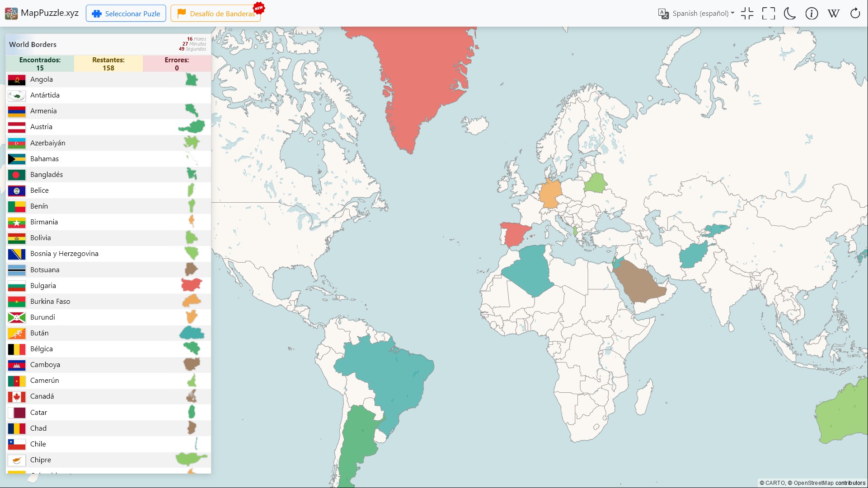Select the Canadá flag entry
Viewport: 868px width, 488px height.
point(17,396)
